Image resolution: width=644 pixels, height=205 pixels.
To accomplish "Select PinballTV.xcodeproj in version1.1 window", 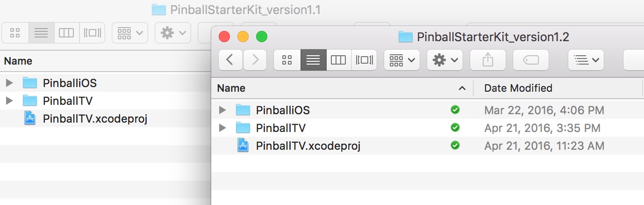I will coord(94,118).
